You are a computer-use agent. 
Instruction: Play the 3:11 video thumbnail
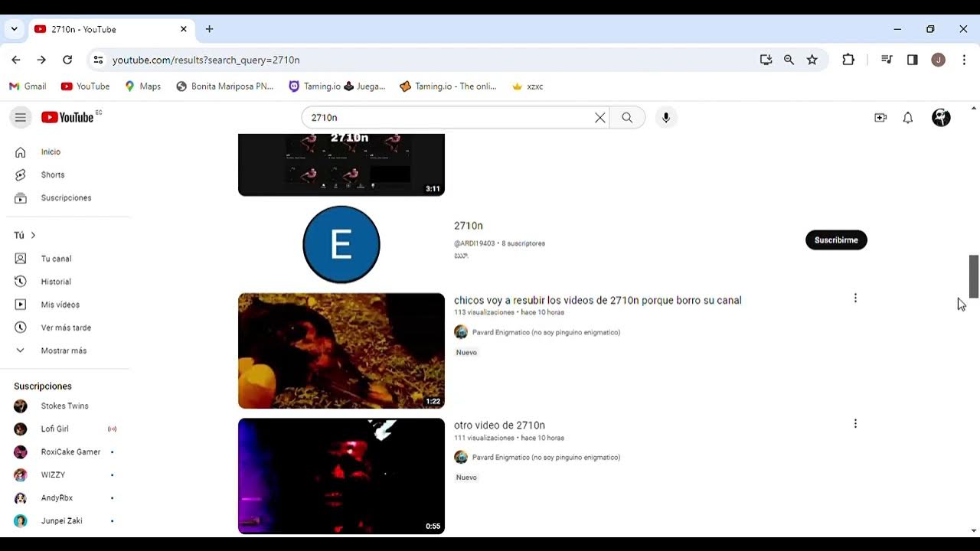pos(341,165)
